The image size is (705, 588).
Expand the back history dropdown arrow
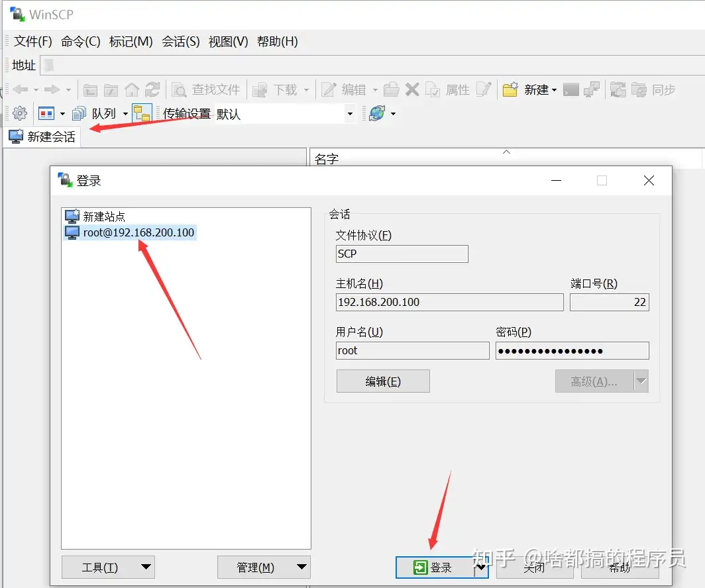pos(36,90)
